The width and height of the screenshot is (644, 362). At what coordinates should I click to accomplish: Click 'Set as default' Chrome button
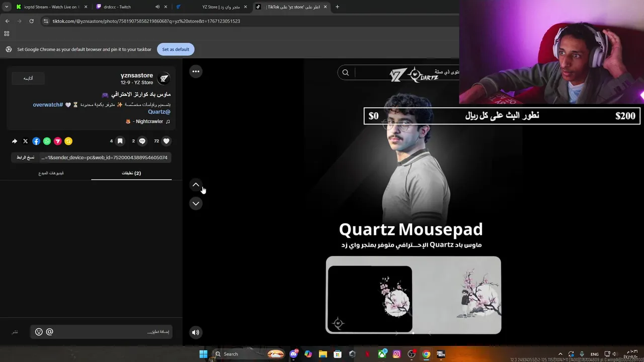click(x=176, y=49)
